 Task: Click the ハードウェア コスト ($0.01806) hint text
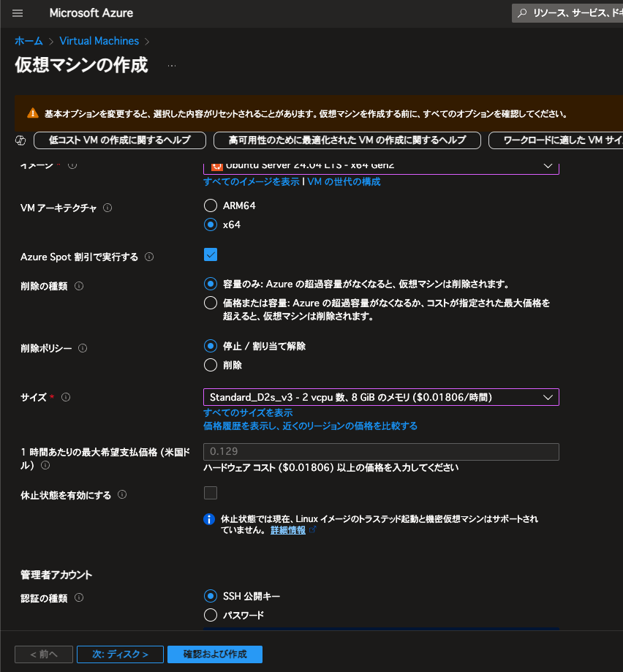tap(331, 467)
